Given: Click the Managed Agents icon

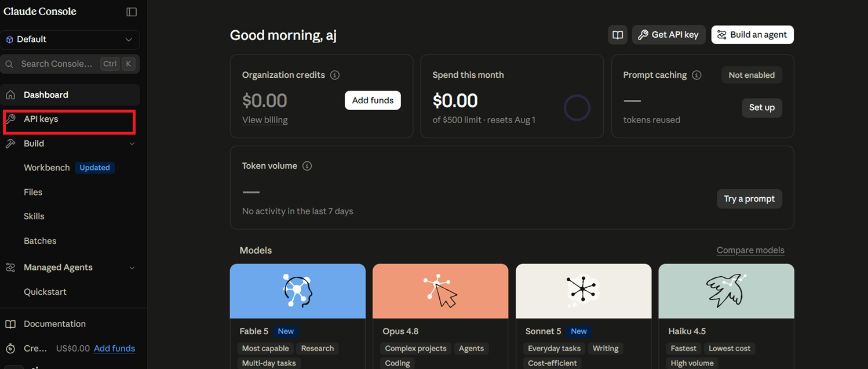Looking at the screenshot, I should 10,267.
